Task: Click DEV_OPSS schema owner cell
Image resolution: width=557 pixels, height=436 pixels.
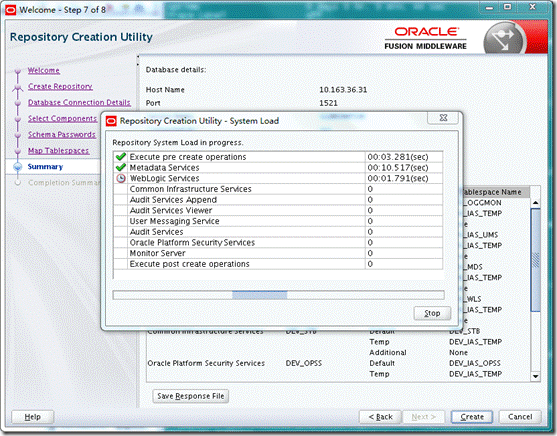Action: (304, 363)
